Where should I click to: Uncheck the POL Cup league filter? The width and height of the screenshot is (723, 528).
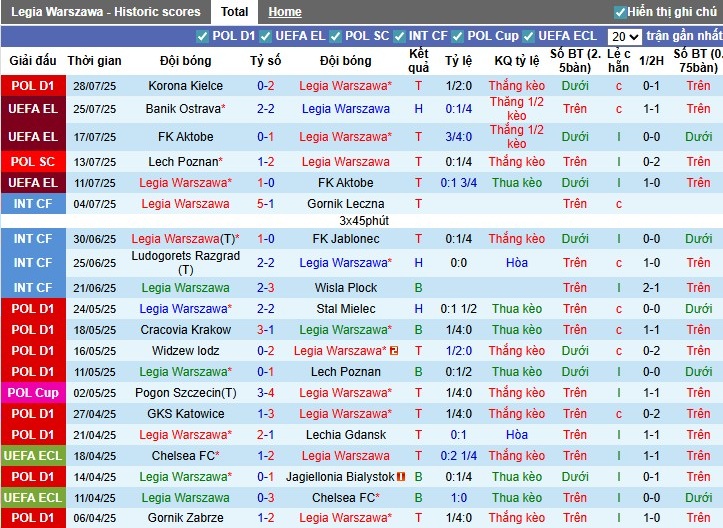click(457, 36)
